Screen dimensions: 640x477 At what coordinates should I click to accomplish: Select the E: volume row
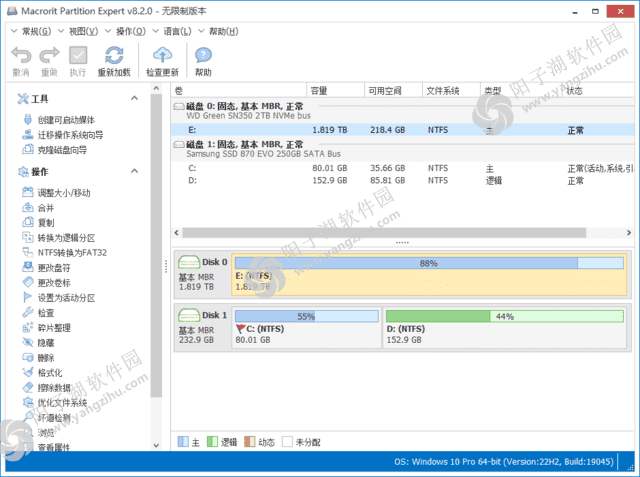pos(402,130)
